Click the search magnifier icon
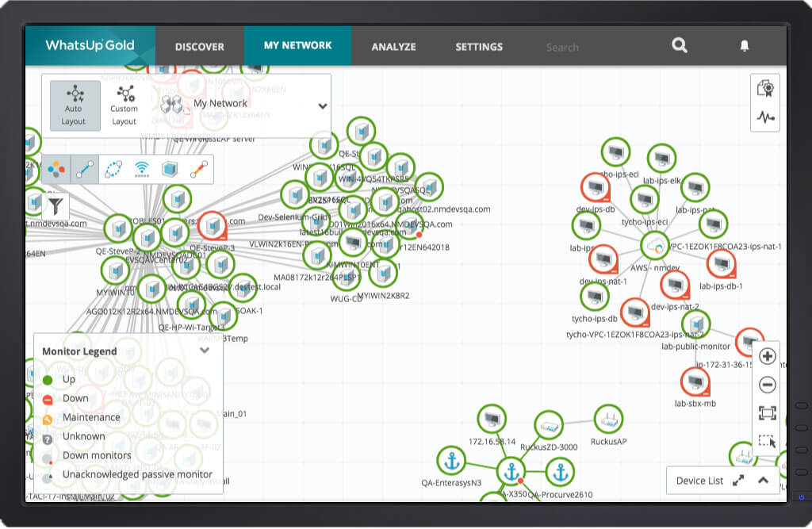The image size is (812, 529). (x=680, y=46)
